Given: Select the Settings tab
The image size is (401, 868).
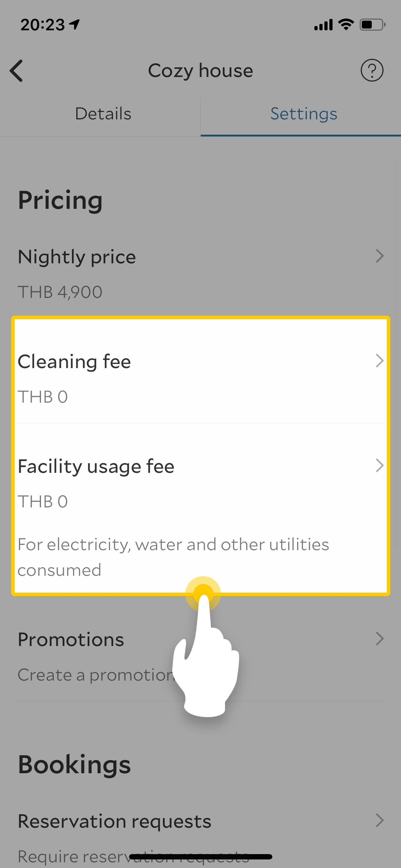Looking at the screenshot, I should tap(303, 114).
